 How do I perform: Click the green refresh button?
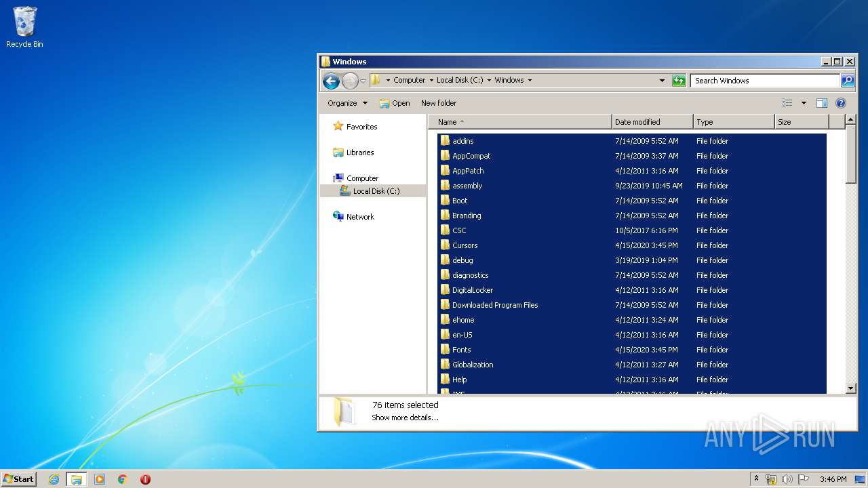point(679,81)
